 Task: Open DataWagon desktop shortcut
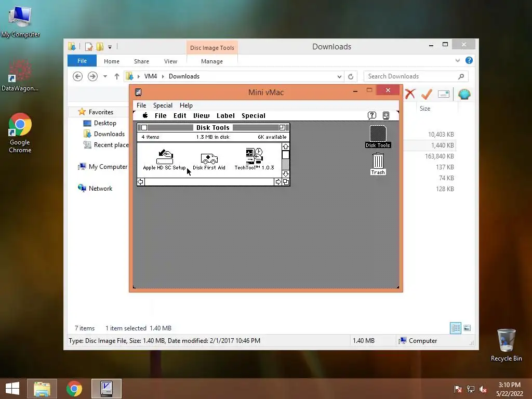pyautogui.click(x=20, y=75)
